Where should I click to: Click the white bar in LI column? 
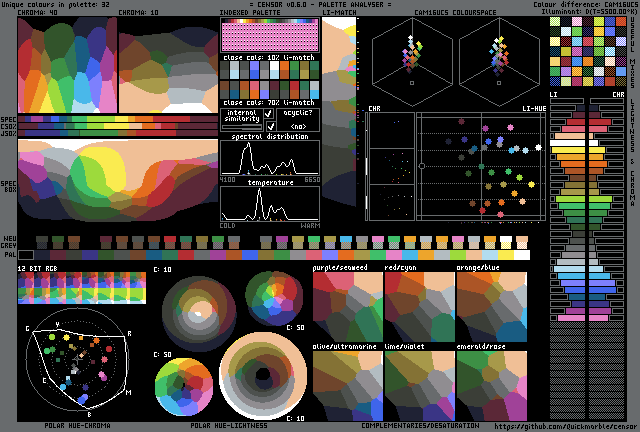(568, 143)
